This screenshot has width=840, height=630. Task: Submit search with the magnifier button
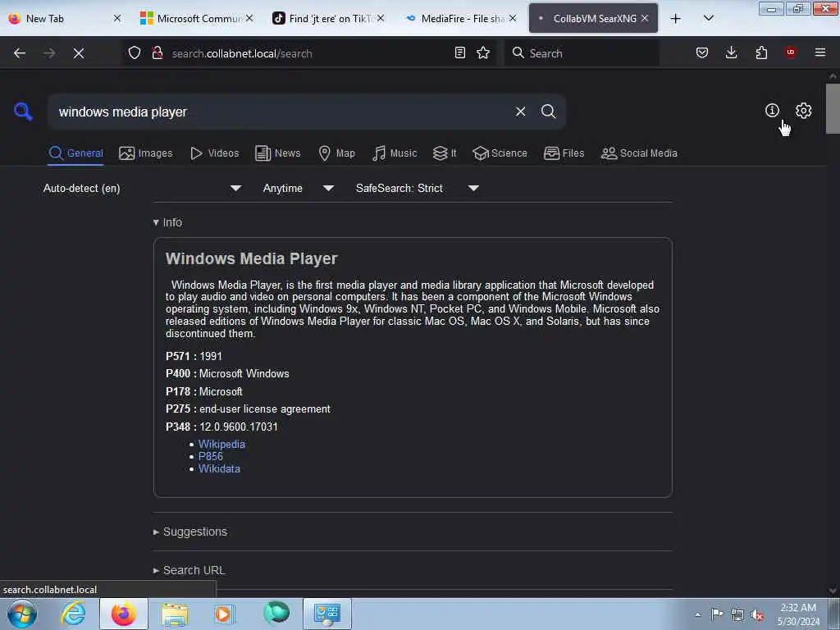(x=548, y=112)
